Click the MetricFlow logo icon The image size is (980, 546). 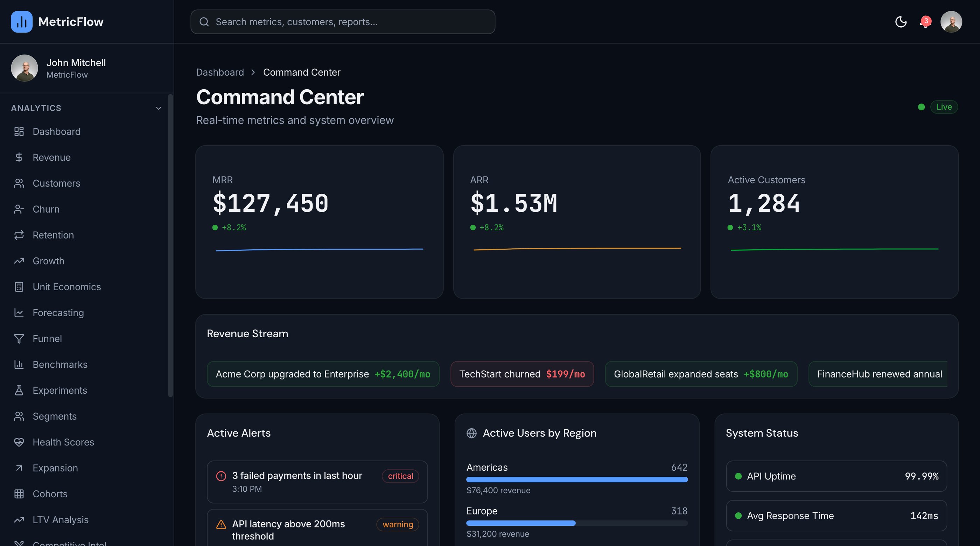point(22,22)
